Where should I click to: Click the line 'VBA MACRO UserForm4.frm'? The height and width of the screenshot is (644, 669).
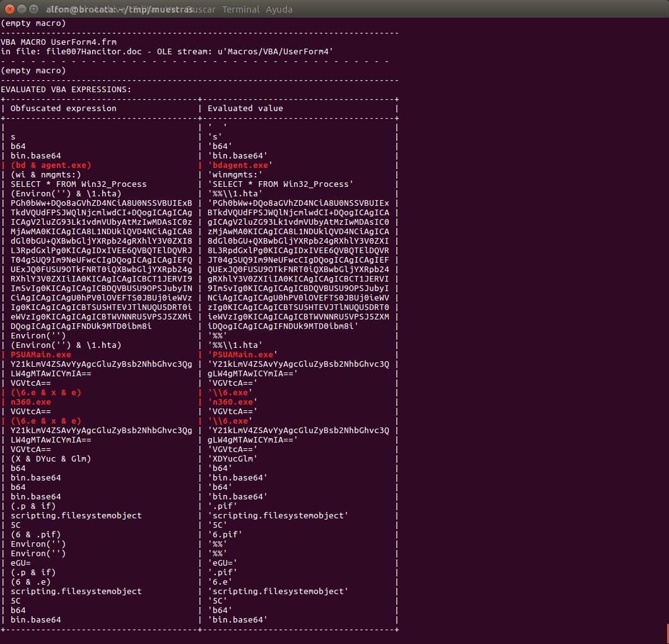coord(59,42)
